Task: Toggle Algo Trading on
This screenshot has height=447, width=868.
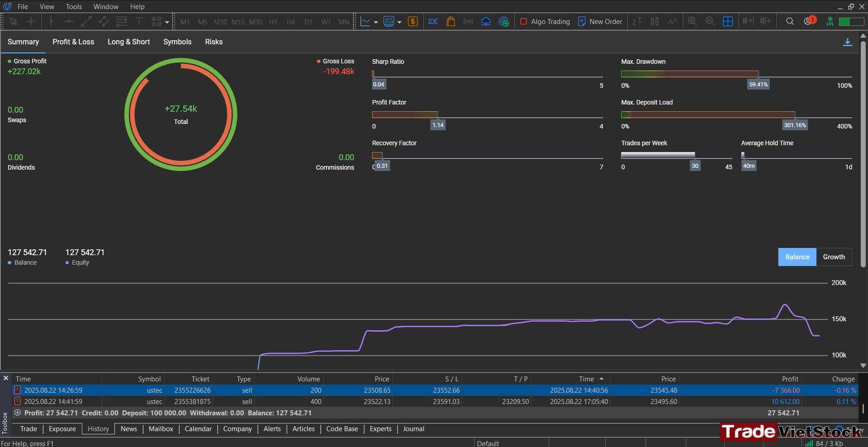Action: (545, 21)
